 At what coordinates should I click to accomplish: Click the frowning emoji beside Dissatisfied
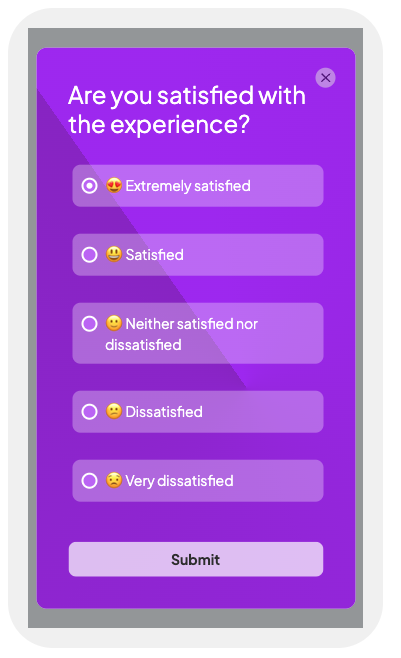pos(114,411)
